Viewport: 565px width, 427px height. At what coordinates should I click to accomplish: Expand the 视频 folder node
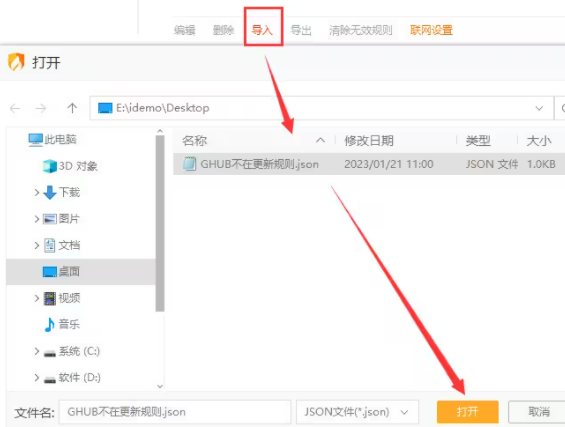pos(36,298)
